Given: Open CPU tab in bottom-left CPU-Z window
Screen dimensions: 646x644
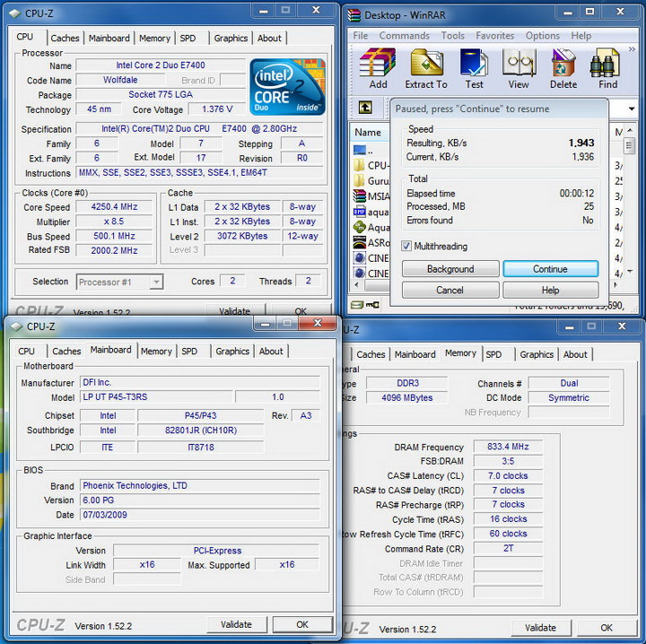Looking at the screenshot, I should coord(26,352).
